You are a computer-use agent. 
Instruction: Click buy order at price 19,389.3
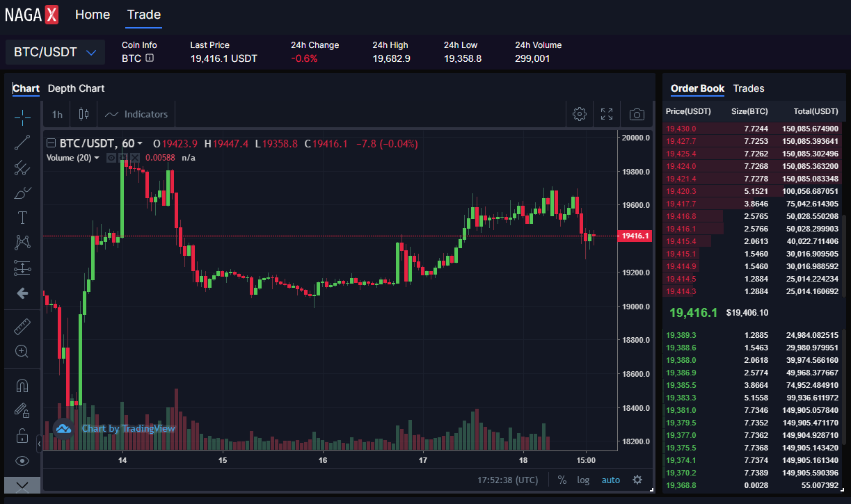click(752, 335)
